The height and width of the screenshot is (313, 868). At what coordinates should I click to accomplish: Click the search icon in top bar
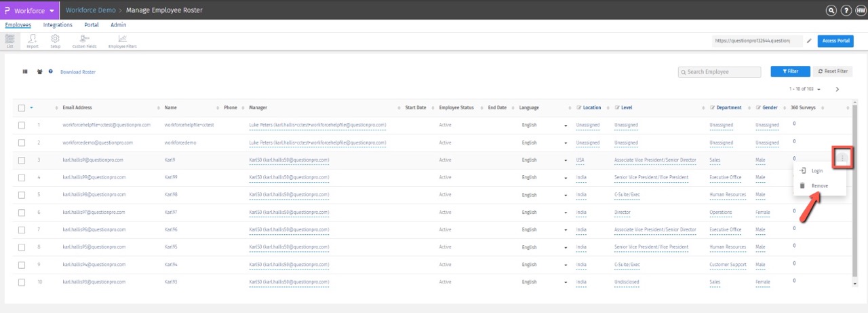click(x=831, y=10)
